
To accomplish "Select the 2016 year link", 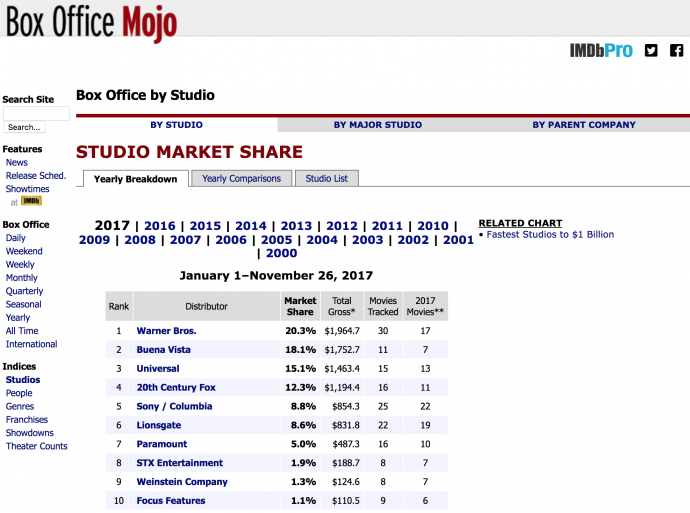I will click(x=159, y=226).
